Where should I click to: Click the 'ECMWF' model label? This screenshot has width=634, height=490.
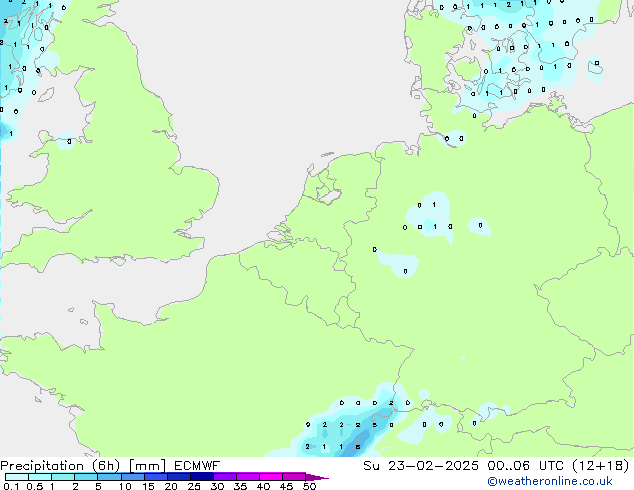click(x=197, y=465)
